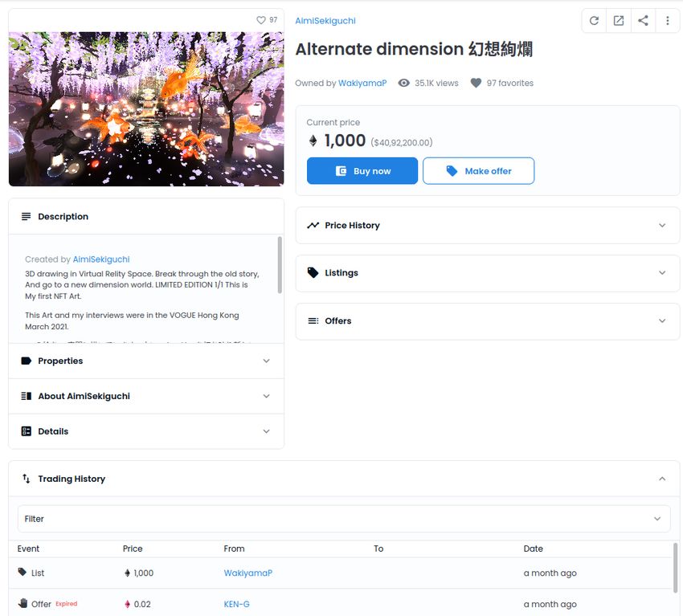Expand the Offers section
Screen dimensions: 683x616
click(488, 320)
